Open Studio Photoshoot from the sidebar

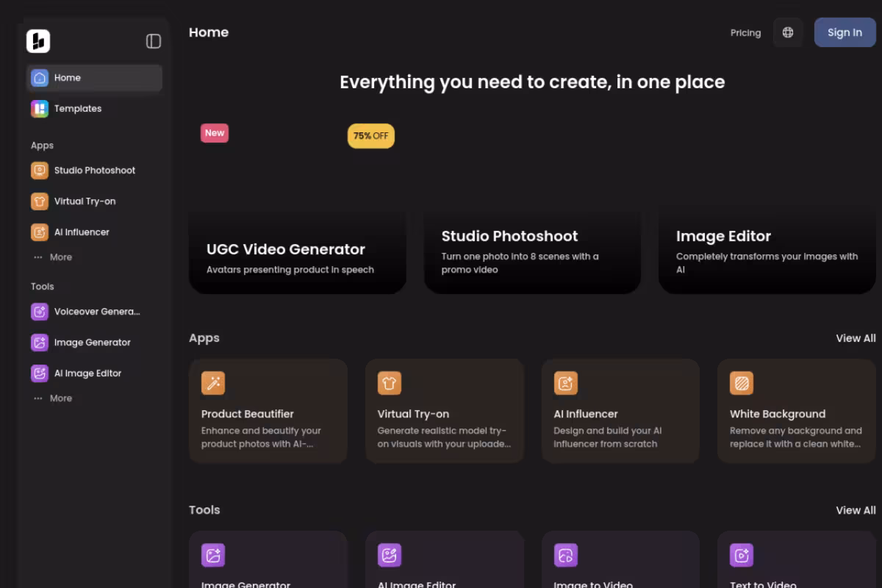coord(94,171)
